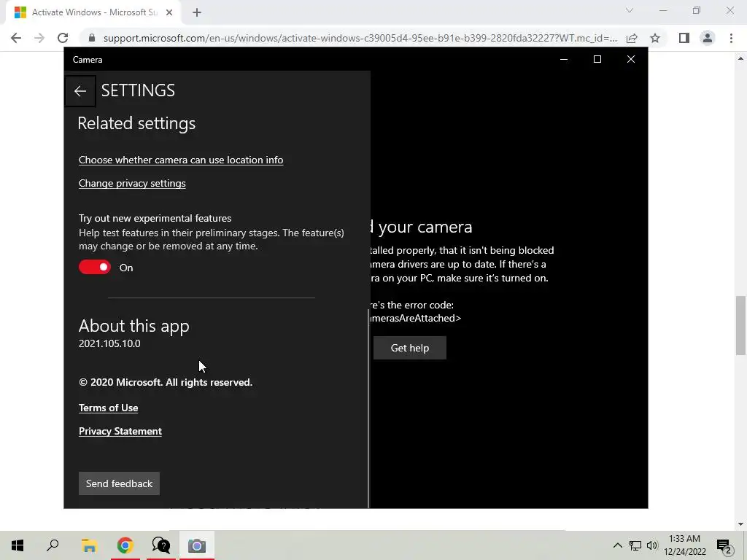The image size is (747, 560).
Task: Open Terms of Use link
Action: pos(108,408)
